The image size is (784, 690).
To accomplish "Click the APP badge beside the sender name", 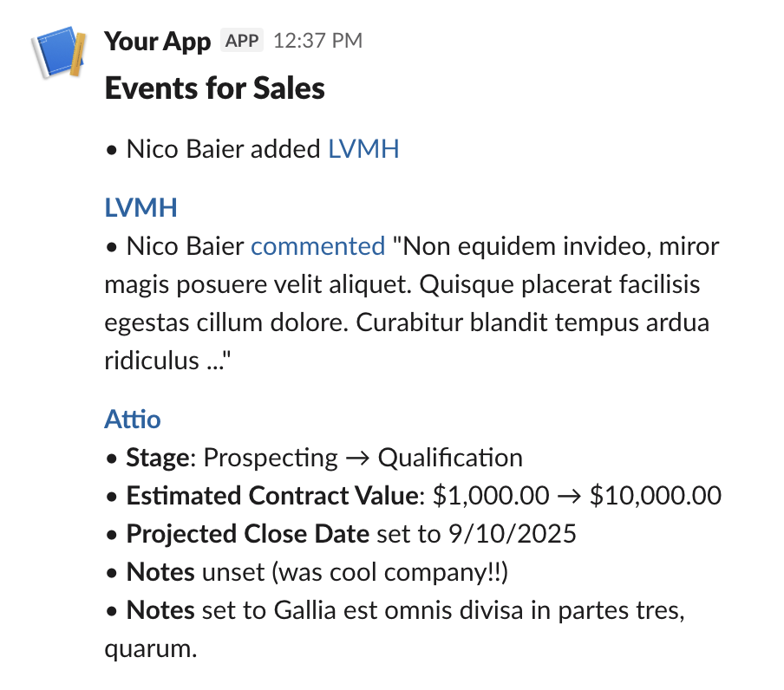I will tap(242, 41).
